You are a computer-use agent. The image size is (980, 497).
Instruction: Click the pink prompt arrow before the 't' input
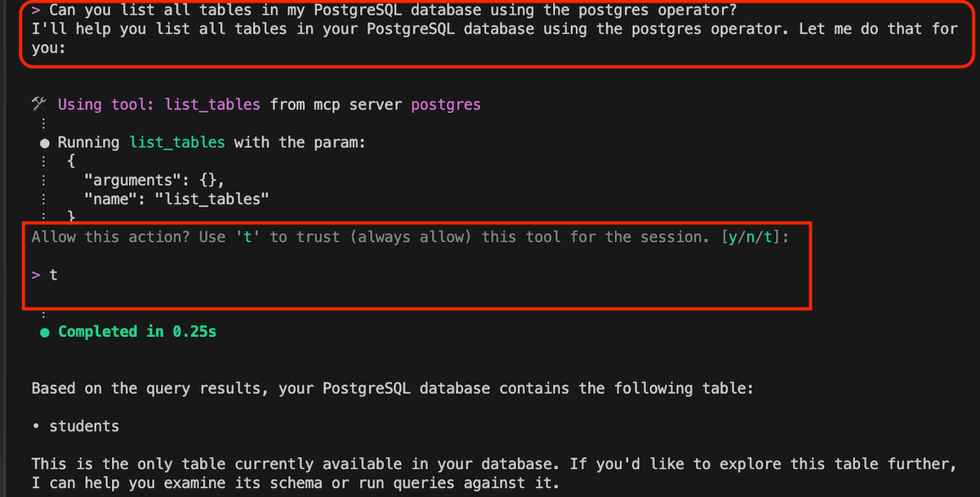[x=36, y=275]
